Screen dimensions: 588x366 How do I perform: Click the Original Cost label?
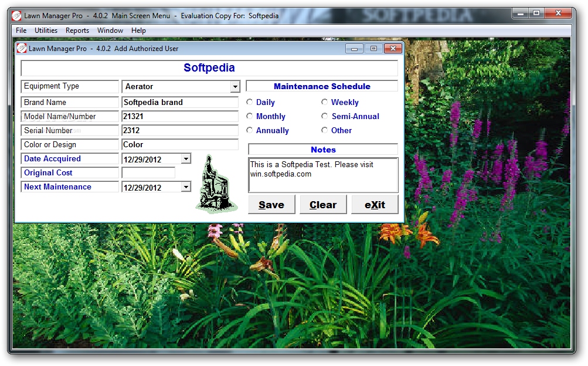click(x=48, y=172)
